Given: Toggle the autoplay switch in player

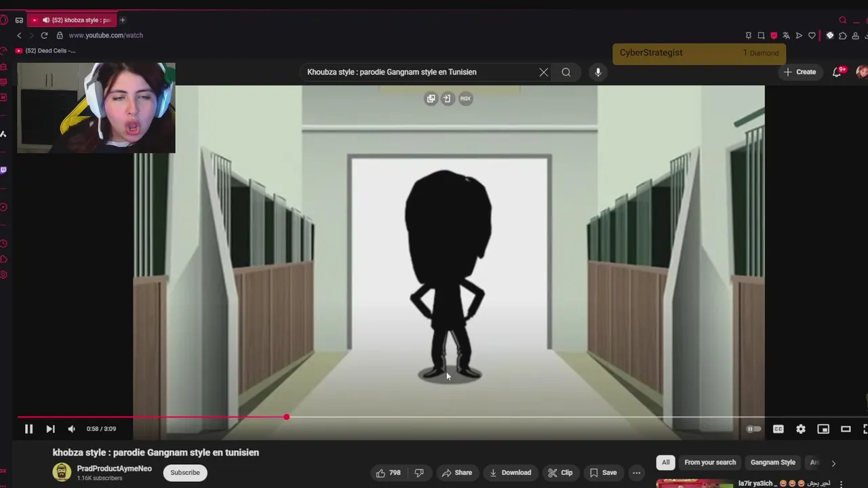Looking at the screenshot, I should pyautogui.click(x=753, y=429).
